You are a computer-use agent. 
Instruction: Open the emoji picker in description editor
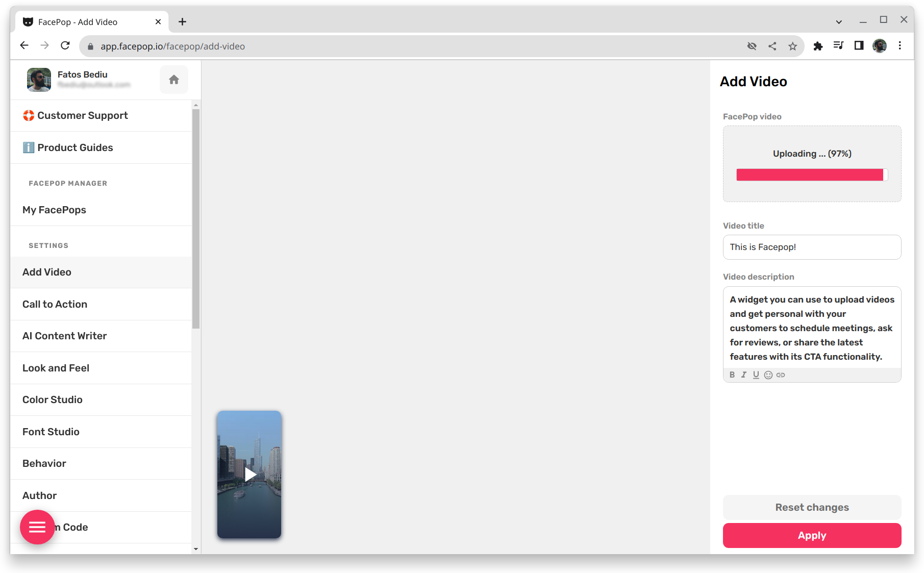point(768,375)
